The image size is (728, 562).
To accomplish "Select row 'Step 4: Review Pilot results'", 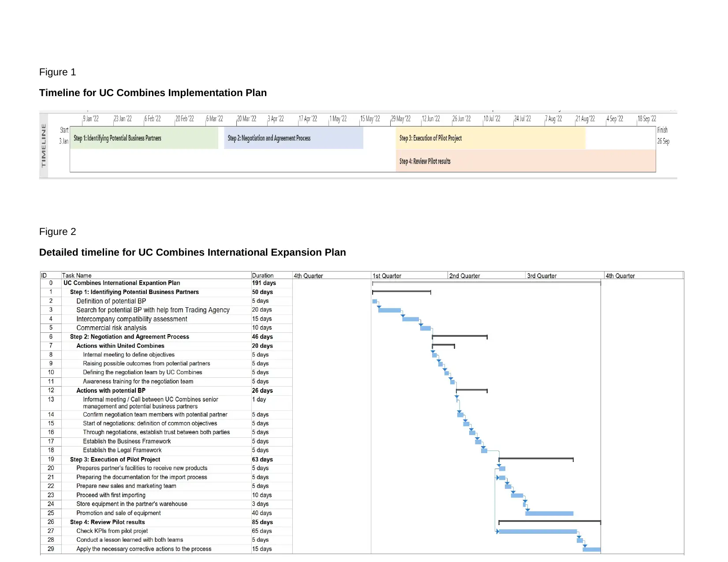I will coord(166,522).
